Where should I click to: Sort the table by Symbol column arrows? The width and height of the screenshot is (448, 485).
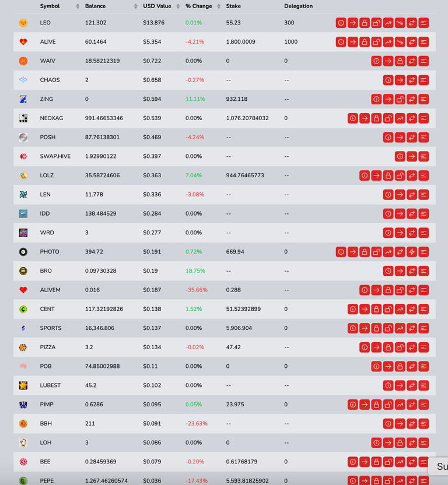[78, 6]
